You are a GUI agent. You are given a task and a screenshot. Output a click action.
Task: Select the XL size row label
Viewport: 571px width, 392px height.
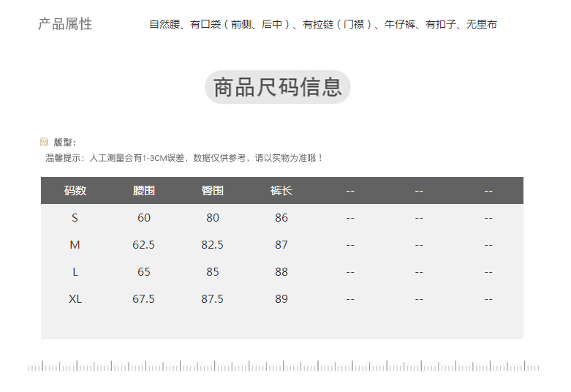[x=75, y=299]
